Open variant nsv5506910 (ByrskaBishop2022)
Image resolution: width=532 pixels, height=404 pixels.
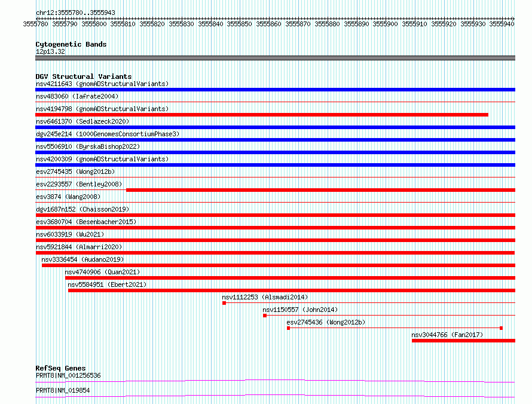click(x=88, y=146)
